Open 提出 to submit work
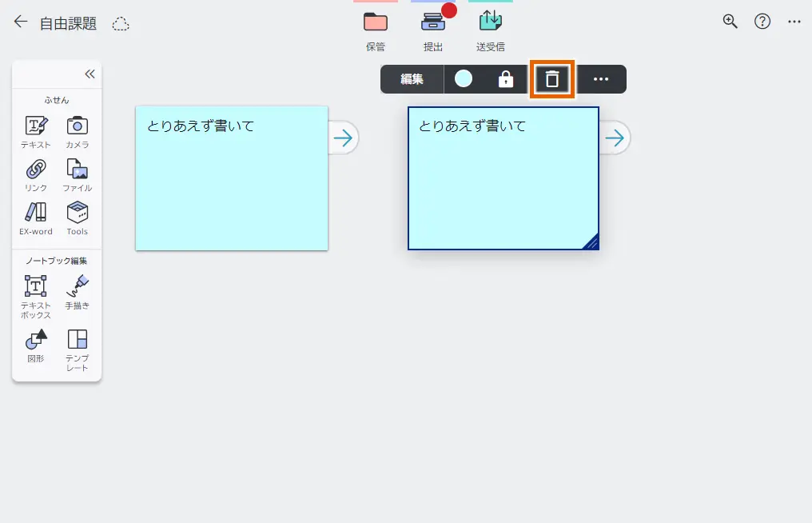812x523 pixels. (x=433, y=28)
